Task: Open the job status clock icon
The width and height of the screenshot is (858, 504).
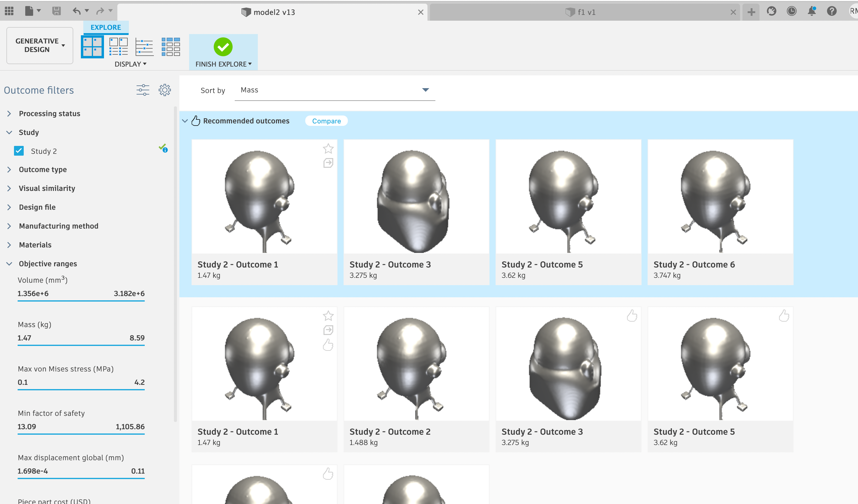Action: pyautogui.click(x=792, y=11)
